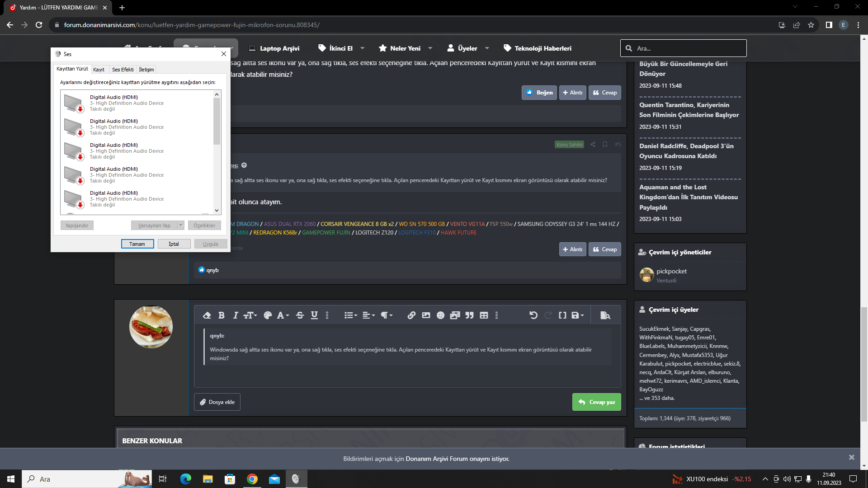Open text color palette icon
The width and height of the screenshot is (868, 488).
point(268,315)
